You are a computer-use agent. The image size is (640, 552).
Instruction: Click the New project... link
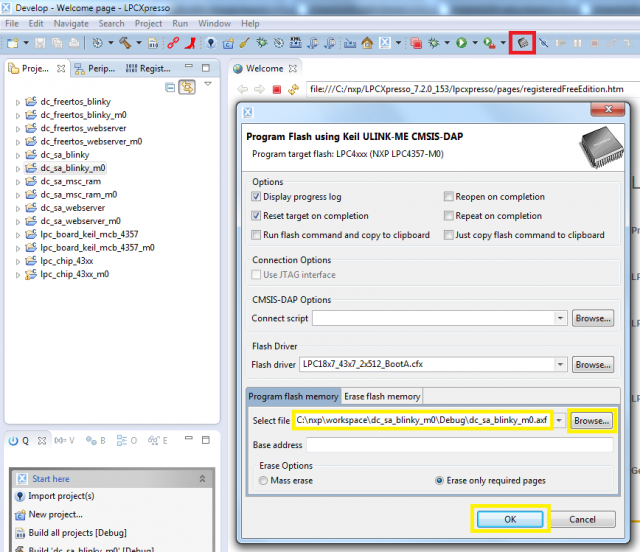coord(56,514)
